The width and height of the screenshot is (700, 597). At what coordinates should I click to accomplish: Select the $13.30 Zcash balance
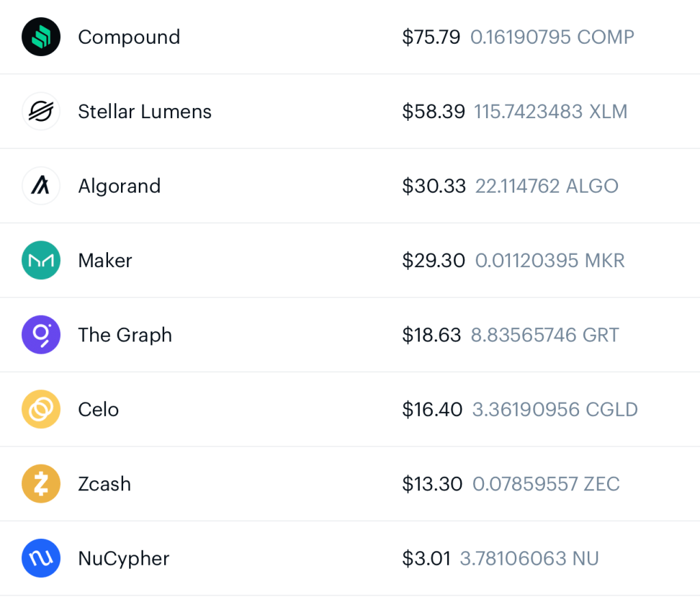click(x=432, y=484)
